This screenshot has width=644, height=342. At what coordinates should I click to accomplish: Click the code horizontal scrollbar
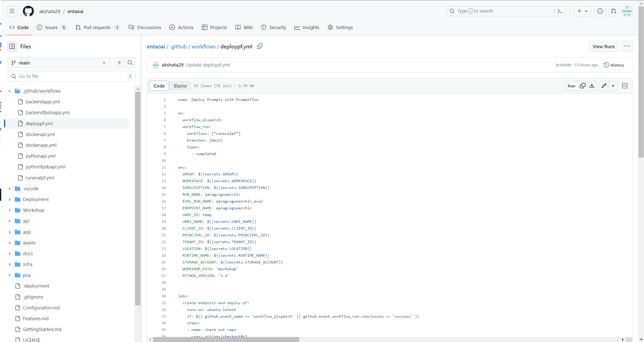226,339
